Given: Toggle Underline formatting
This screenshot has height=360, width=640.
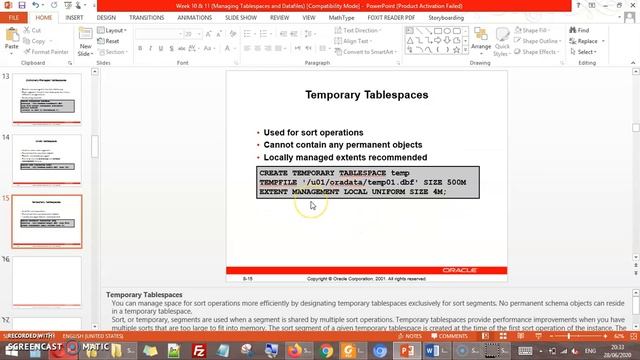Looking at the screenshot, I should (x=161, y=49).
